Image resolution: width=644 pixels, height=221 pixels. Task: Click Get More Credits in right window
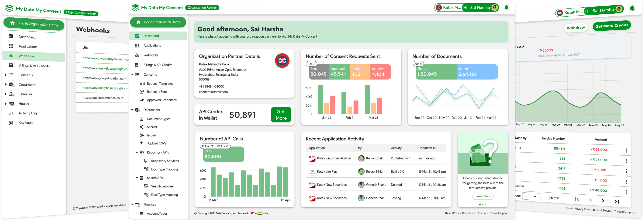click(x=612, y=26)
